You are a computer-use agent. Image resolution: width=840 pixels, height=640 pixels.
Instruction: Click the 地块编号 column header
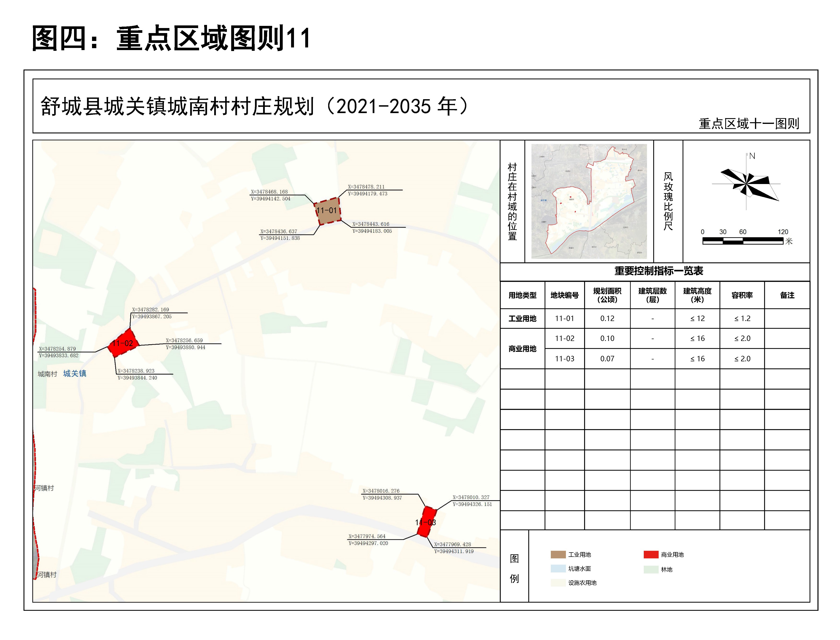[x=564, y=295]
